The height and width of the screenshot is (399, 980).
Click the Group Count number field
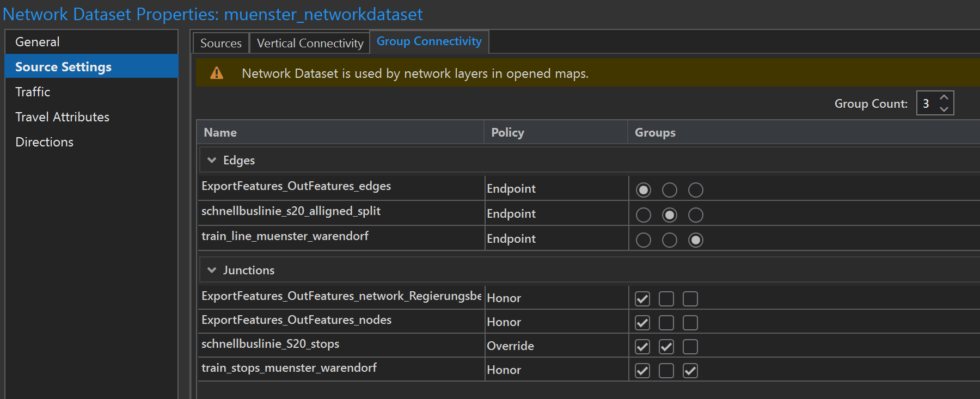point(927,103)
